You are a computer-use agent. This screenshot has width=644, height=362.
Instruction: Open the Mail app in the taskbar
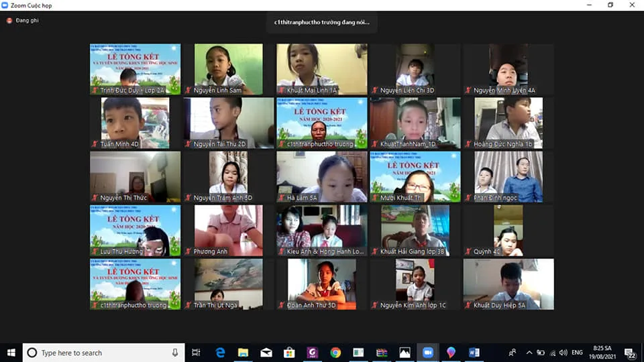(266, 353)
